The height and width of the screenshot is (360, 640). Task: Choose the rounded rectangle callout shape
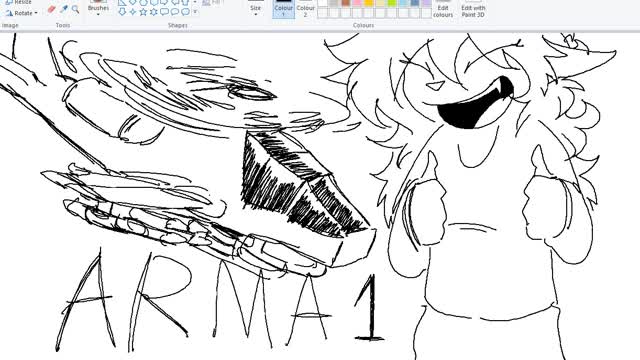click(164, 11)
